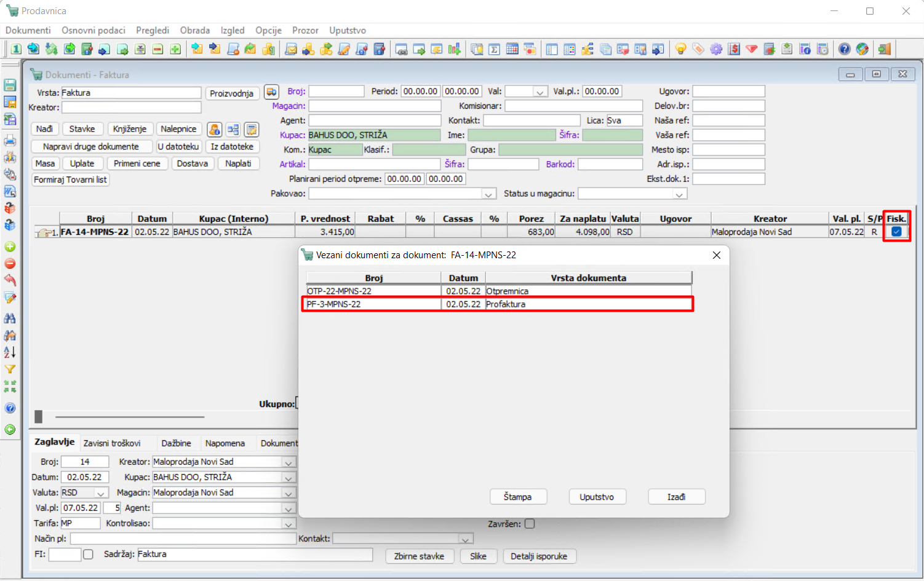Switch to the Zavisni troškovi tab
Screen dimensions: 924x581
point(112,443)
